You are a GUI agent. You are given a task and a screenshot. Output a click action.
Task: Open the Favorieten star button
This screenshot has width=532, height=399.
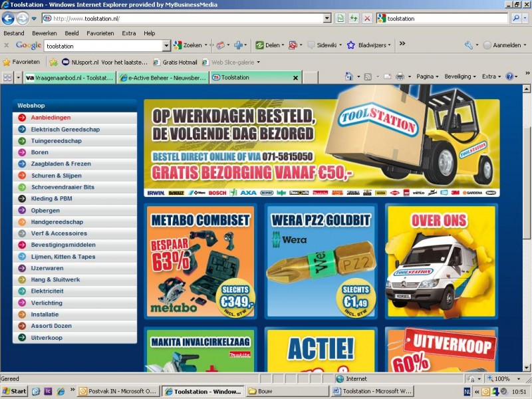[x=21, y=62]
